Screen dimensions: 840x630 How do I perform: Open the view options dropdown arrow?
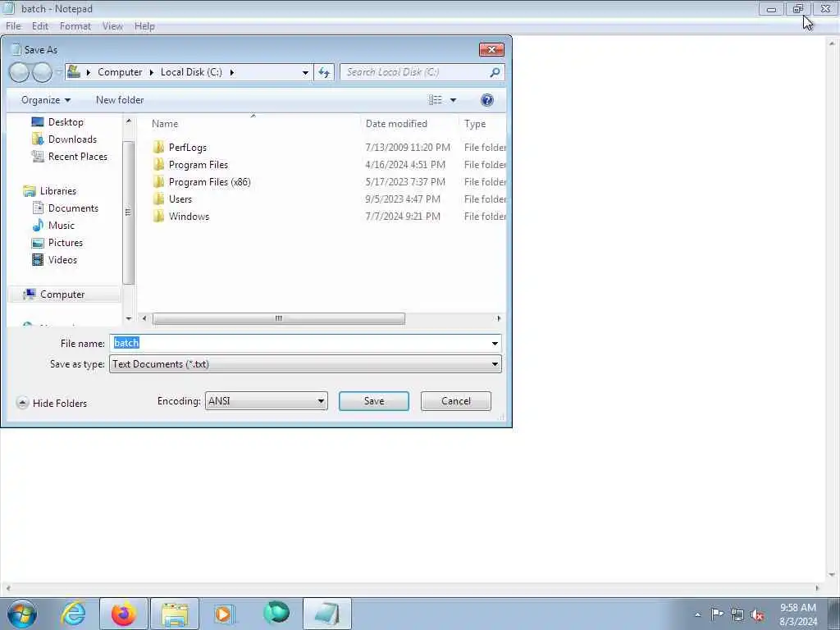click(x=453, y=100)
